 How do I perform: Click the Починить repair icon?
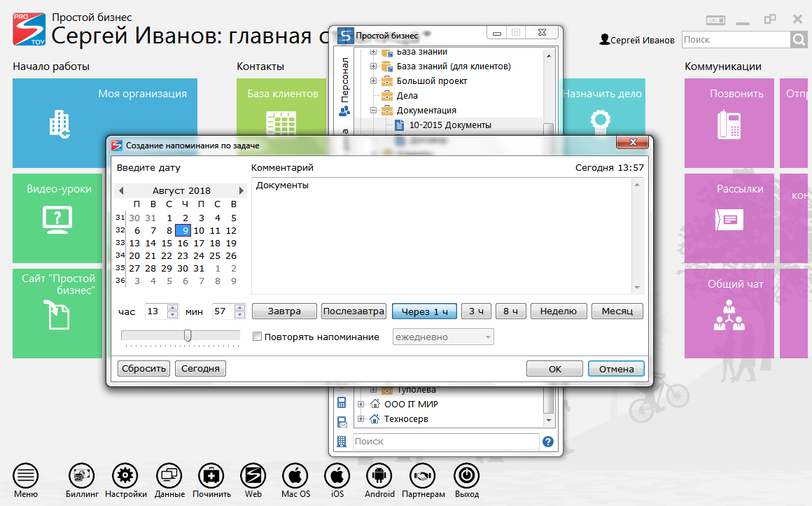[211, 475]
